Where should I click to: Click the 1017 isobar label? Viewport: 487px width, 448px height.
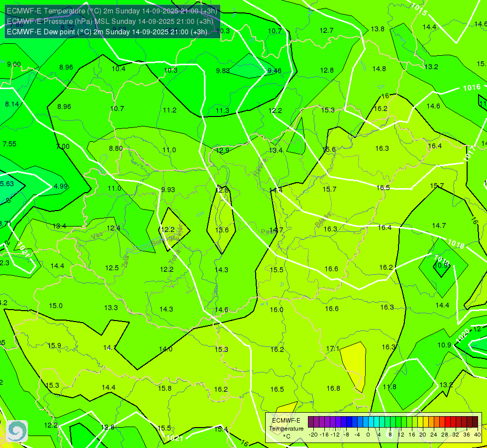[x=470, y=154]
